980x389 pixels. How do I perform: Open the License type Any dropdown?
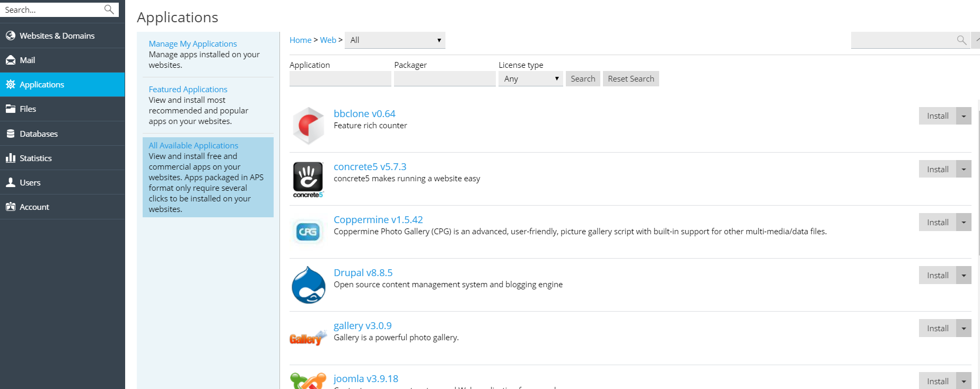531,78
